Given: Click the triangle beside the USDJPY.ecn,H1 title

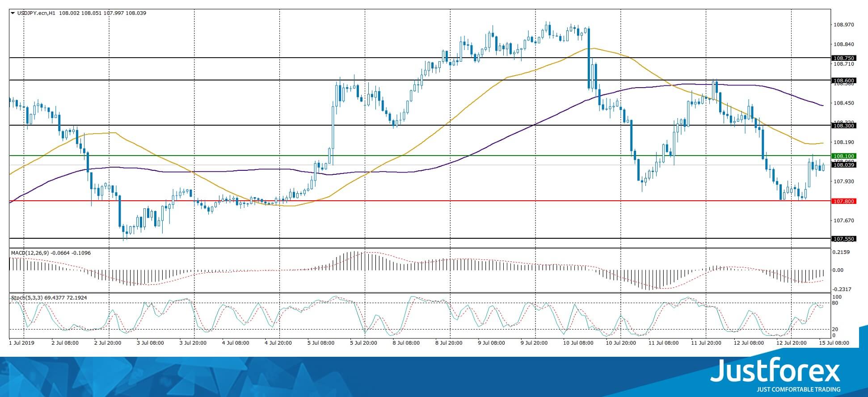Looking at the screenshot, I should tap(13, 13).
